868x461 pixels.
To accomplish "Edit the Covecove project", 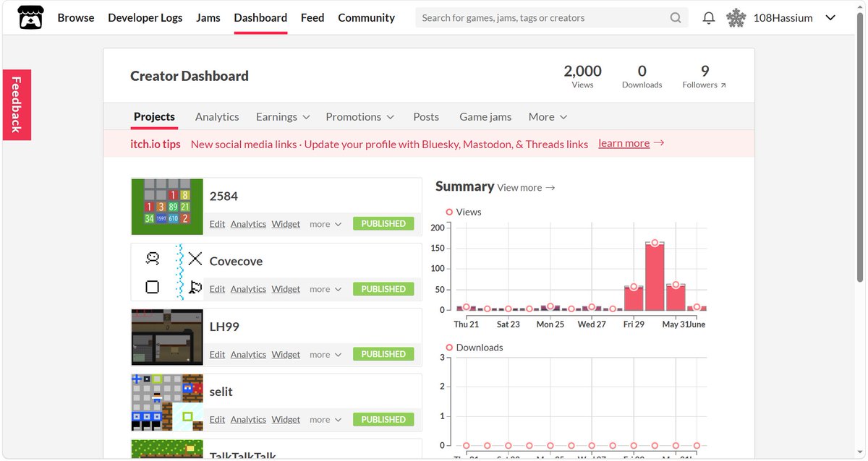I will click(217, 289).
